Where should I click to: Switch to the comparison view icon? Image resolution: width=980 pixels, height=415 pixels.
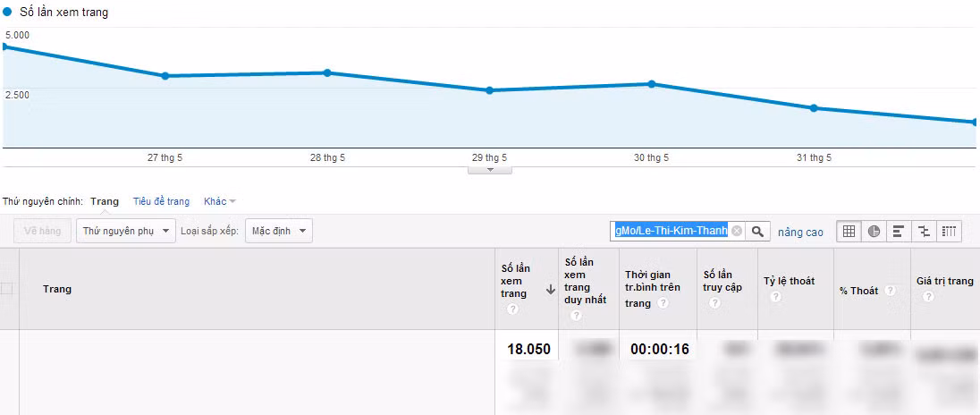(924, 232)
